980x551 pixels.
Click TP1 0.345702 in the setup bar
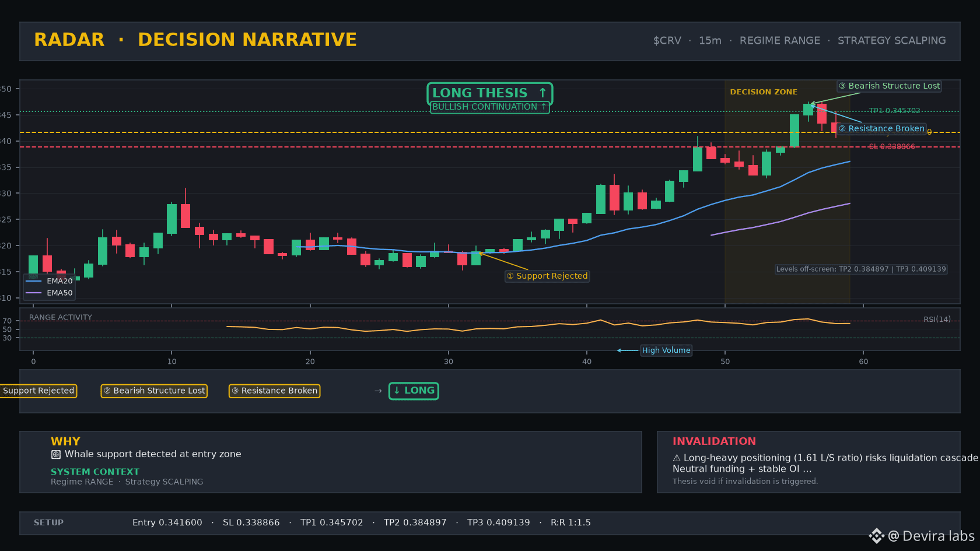(332, 522)
